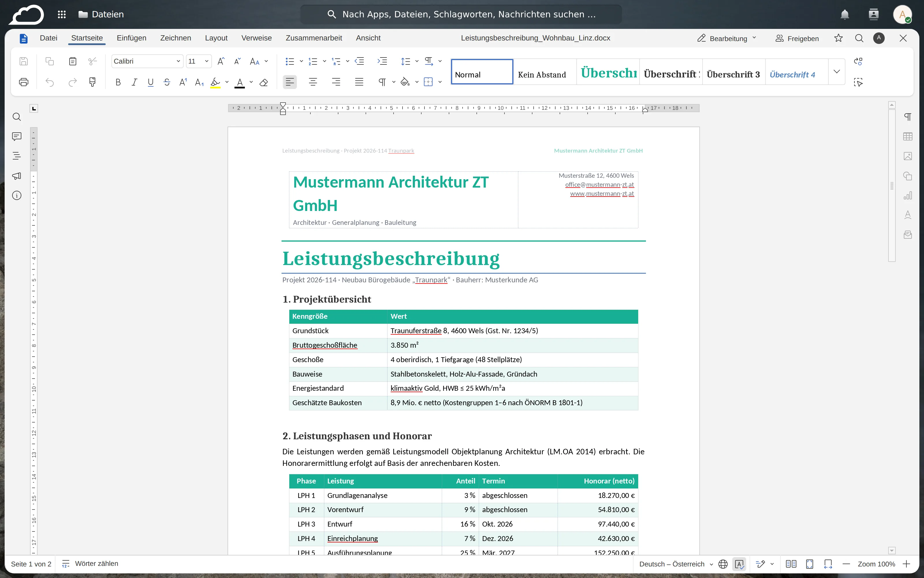
Task: Decrease paragraph indent
Action: [359, 61]
